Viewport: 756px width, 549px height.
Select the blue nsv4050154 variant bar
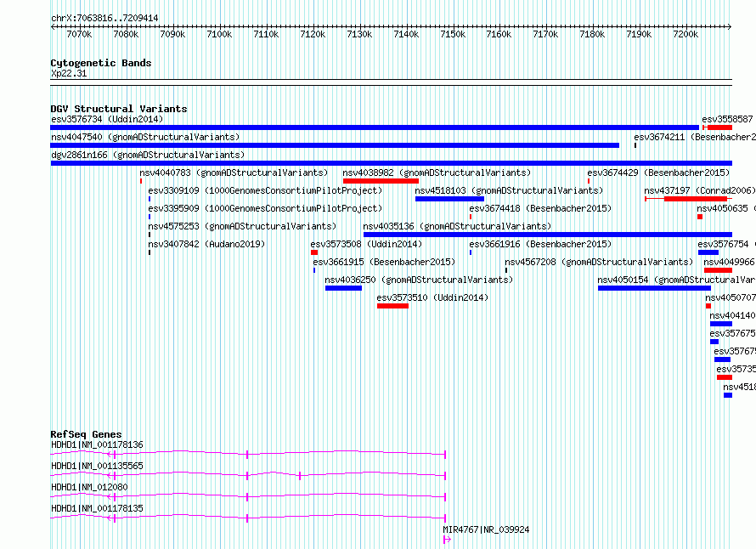point(654,288)
